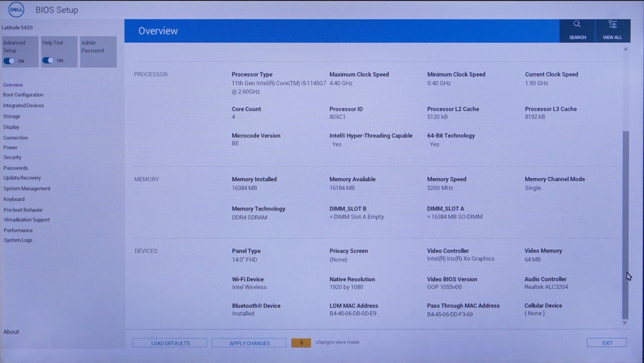Click the Native Resolution 1920 by 1080 value
Viewport: 644px width, 363px height.
click(x=347, y=287)
